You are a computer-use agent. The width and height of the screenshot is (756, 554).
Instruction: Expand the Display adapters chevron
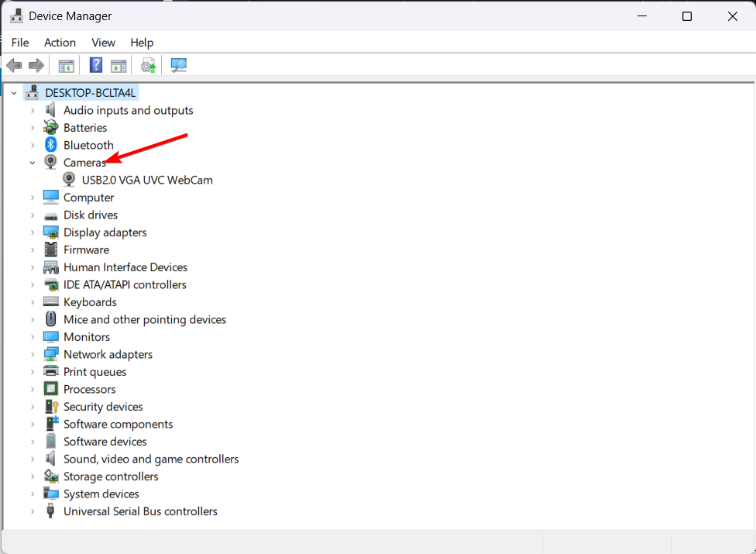33,232
